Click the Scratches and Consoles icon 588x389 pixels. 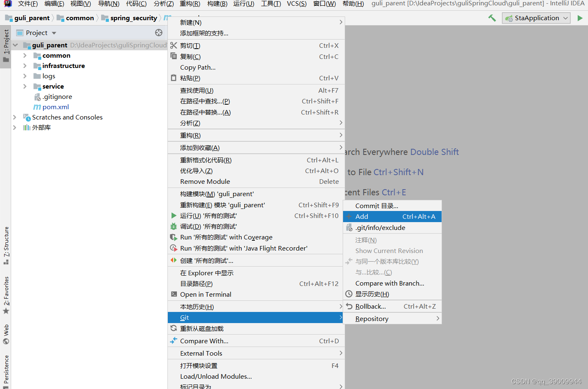click(27, 117)
